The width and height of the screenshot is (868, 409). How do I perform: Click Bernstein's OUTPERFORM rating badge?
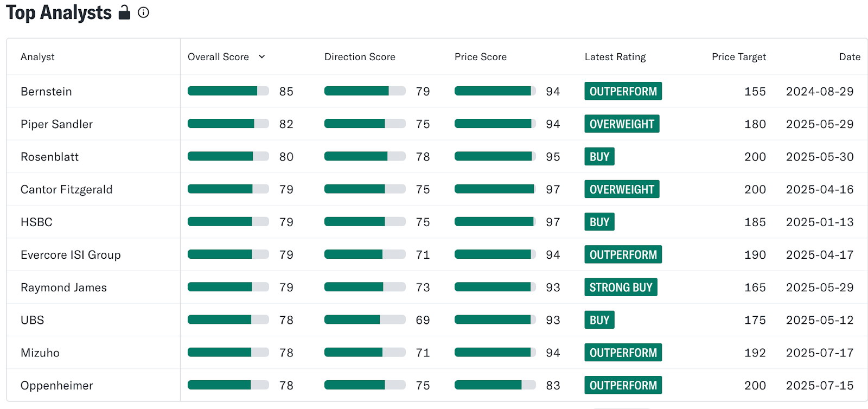[x=623, y=91]
